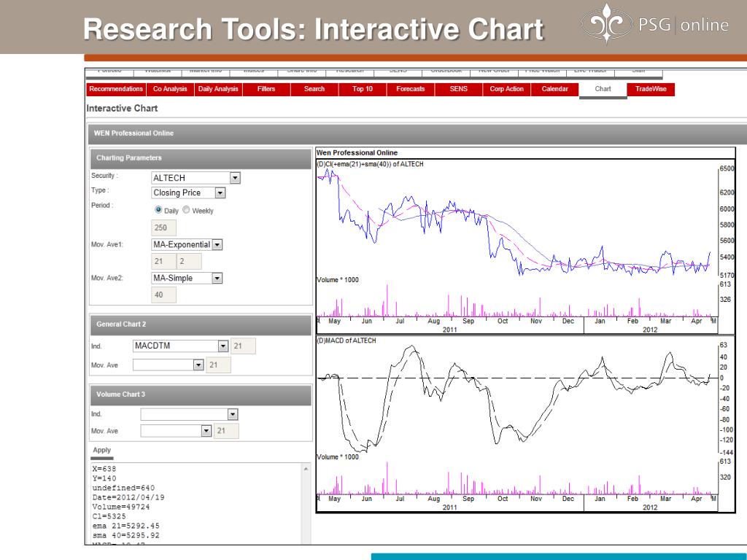Screen dimensions: 747x560
Task: Click the Date=2012/04/19 line in the data box
Action: (128, 497)
